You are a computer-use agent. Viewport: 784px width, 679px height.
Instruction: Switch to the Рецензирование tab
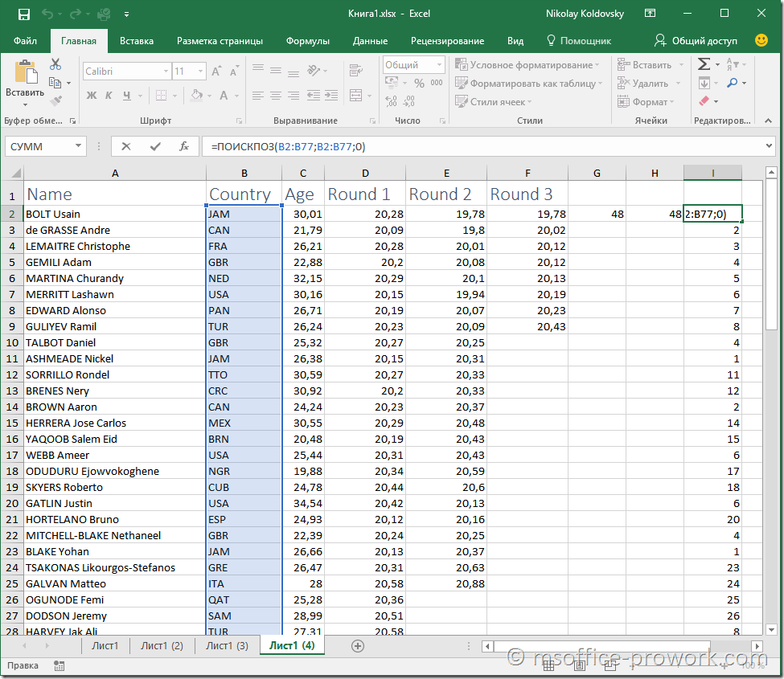coord(447,40)
